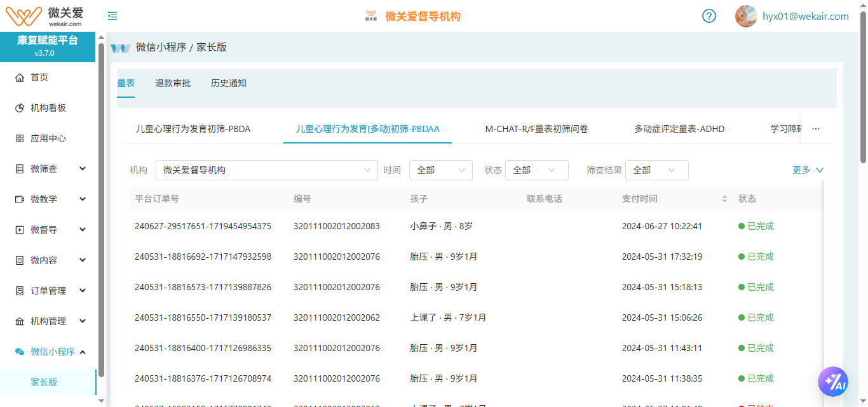Click the user avatar picture
868x407 pixels.
746,17
